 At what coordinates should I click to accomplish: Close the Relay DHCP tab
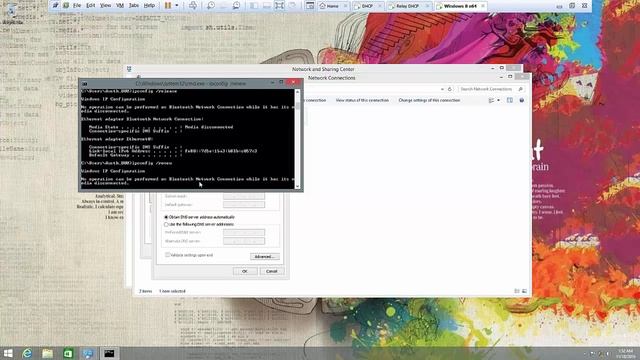click(x=427, y=6)
